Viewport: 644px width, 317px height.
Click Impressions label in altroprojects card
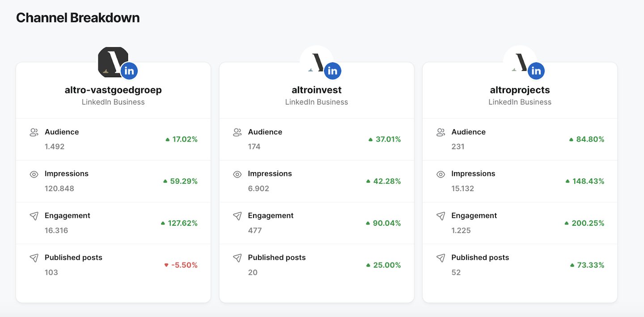point(473,174)
